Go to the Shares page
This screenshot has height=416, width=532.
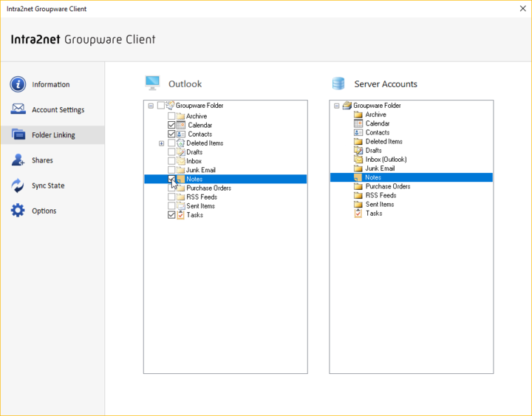pos(52,160)
